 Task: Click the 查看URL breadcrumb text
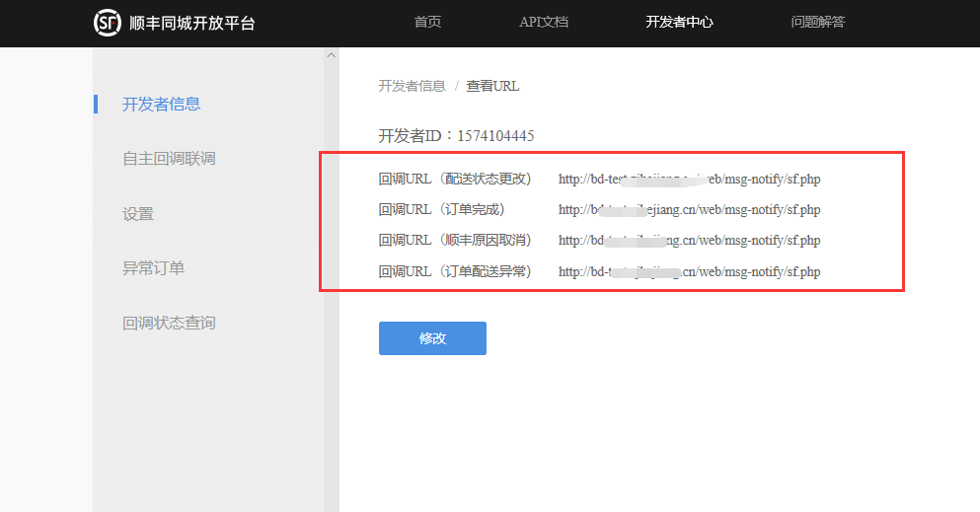pyautogui.click(x=492, y=86)
